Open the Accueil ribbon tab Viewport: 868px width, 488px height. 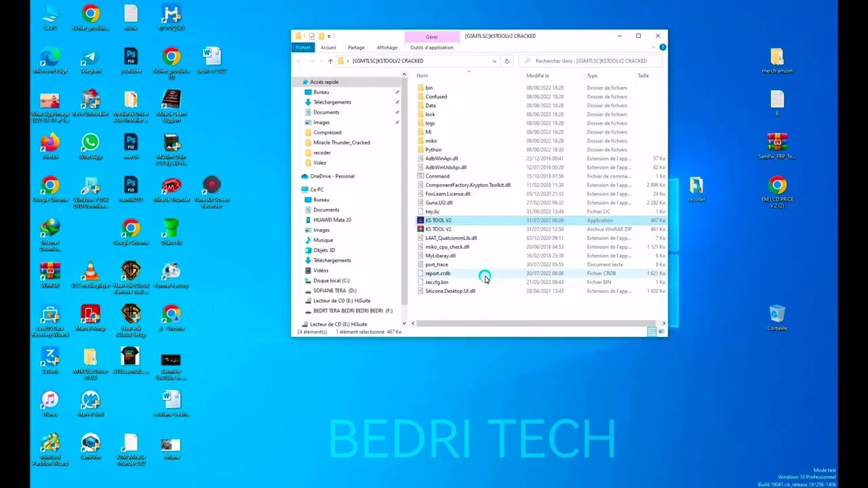coord(328,47)
